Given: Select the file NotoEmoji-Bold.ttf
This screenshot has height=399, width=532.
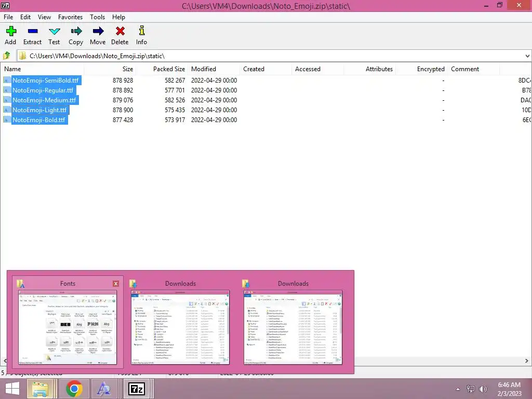Looking at the screenshot, I should click(x=38, y=120).
